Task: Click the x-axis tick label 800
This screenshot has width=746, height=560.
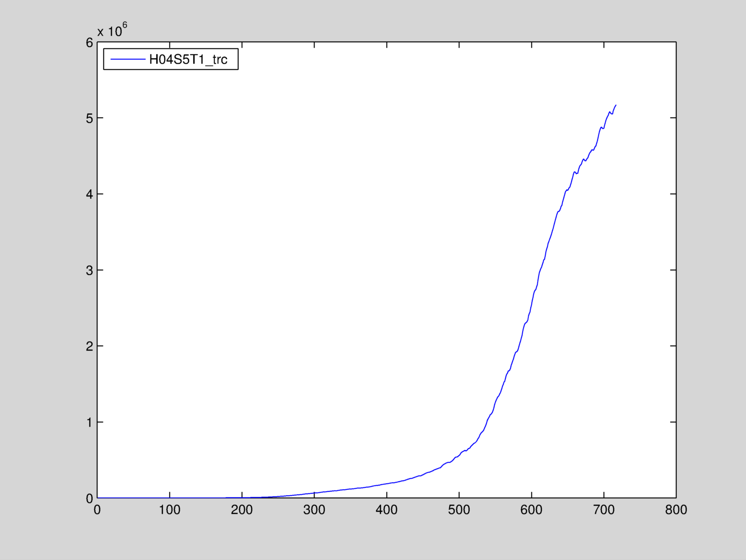Action: pos(676,510)
